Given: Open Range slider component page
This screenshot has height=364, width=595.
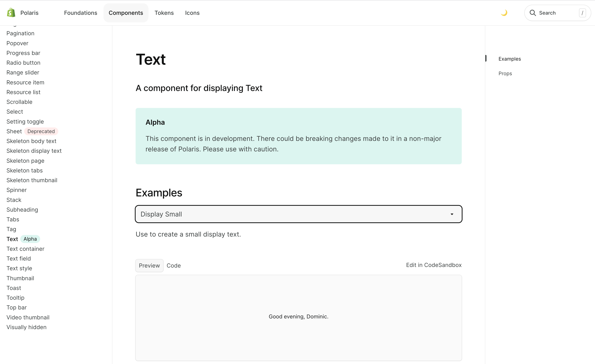Looking at the screenshot, I should tap(23, 72).
